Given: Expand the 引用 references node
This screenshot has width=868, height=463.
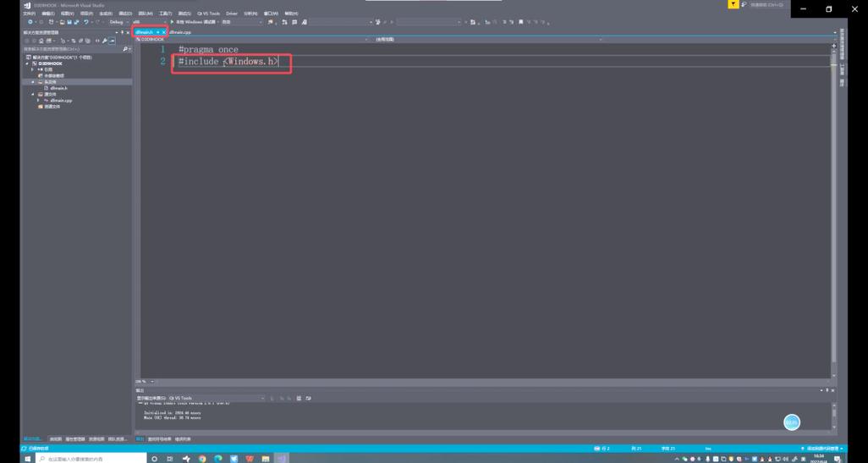Looking at the screenshot, I should pos(32,69).
